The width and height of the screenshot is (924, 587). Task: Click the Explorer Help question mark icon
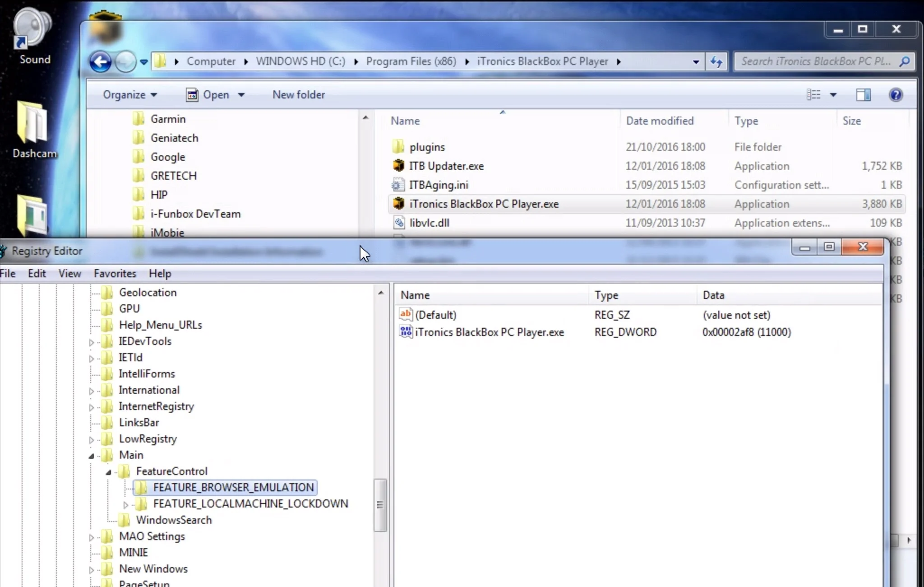tap(896, 95)
